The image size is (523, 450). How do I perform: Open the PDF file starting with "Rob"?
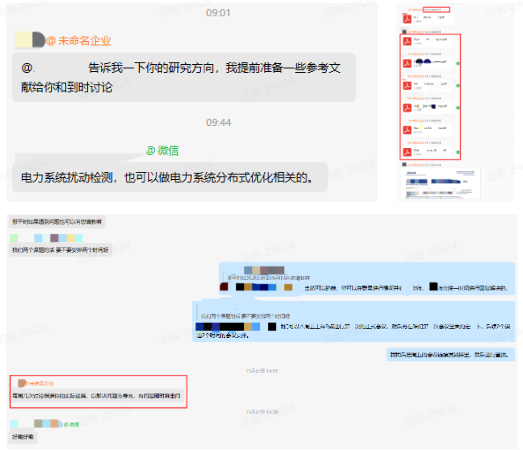427,152
